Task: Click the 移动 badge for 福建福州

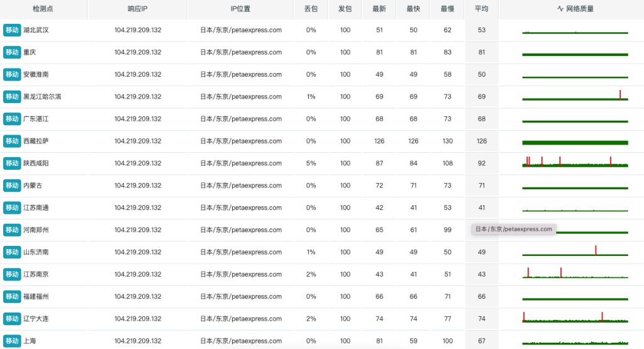Action: pos(12,296)
